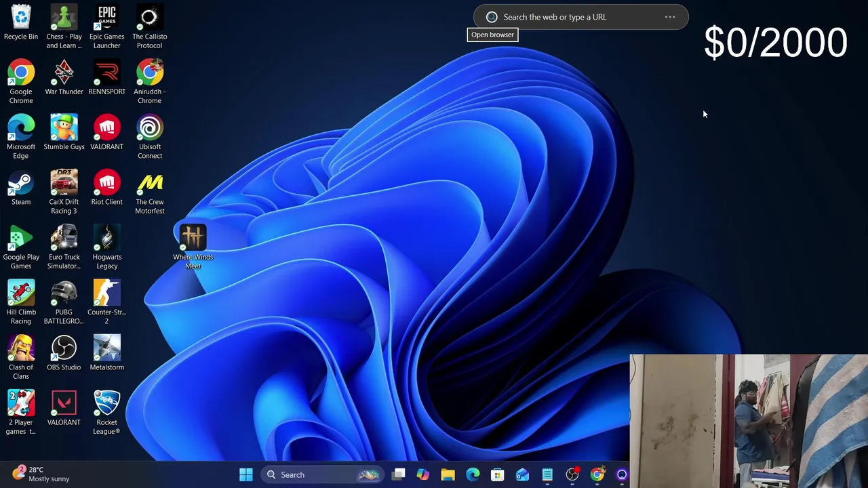Open Google Chrome desktop shortcut
This screenshot has height=488, width=868.
point(21,81)
